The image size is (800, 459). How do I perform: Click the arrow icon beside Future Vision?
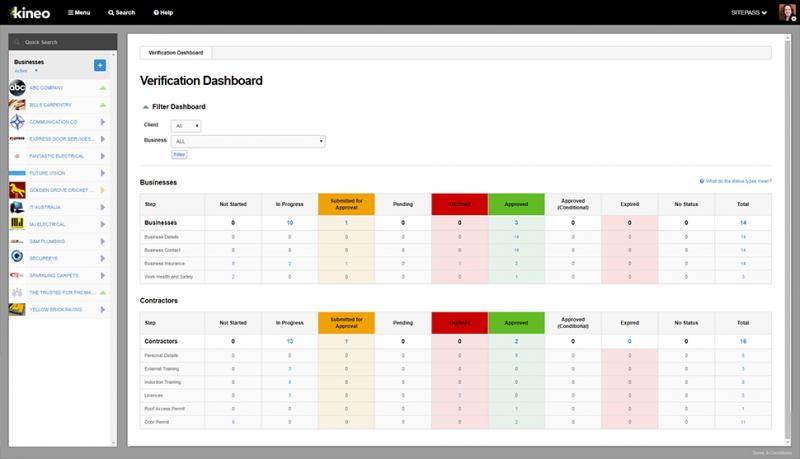tap(102, 173)
